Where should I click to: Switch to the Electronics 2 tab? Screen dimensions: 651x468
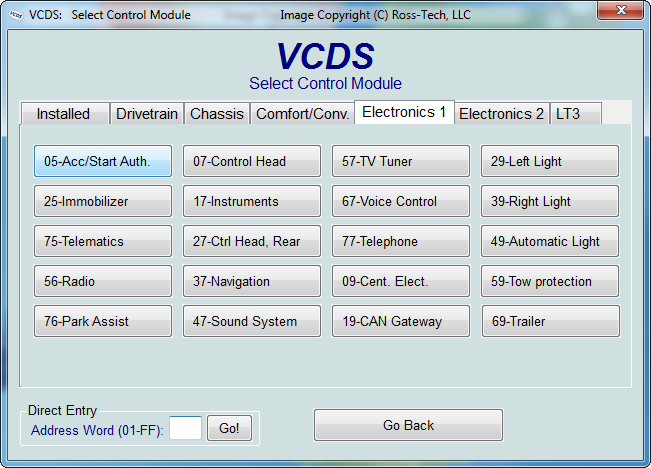point(502,114)
